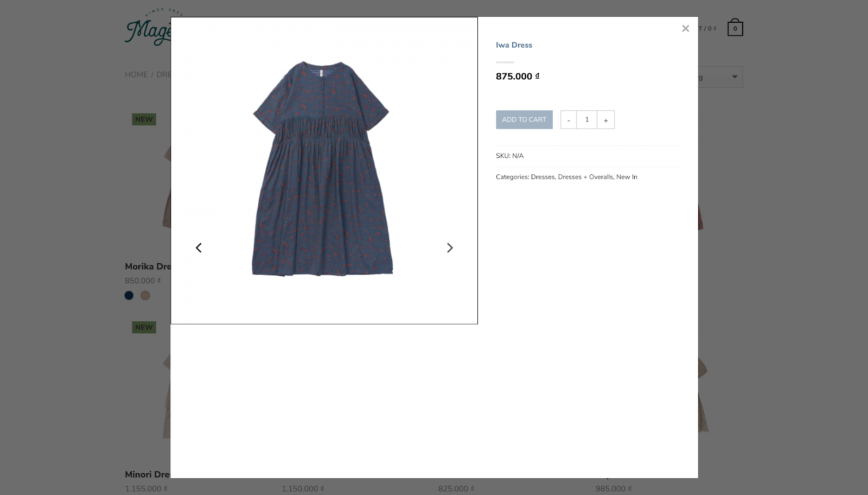Image resolution: width=868 pixels, height=495 pixels.
Task: Select beige color swatch under Morika Dress
Action: click(145, 295)
